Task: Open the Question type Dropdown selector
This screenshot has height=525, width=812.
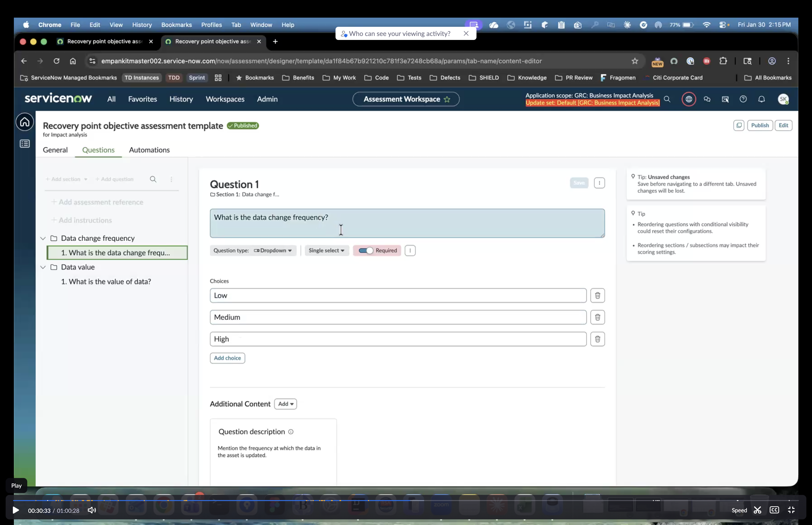Action: [273, 251]
